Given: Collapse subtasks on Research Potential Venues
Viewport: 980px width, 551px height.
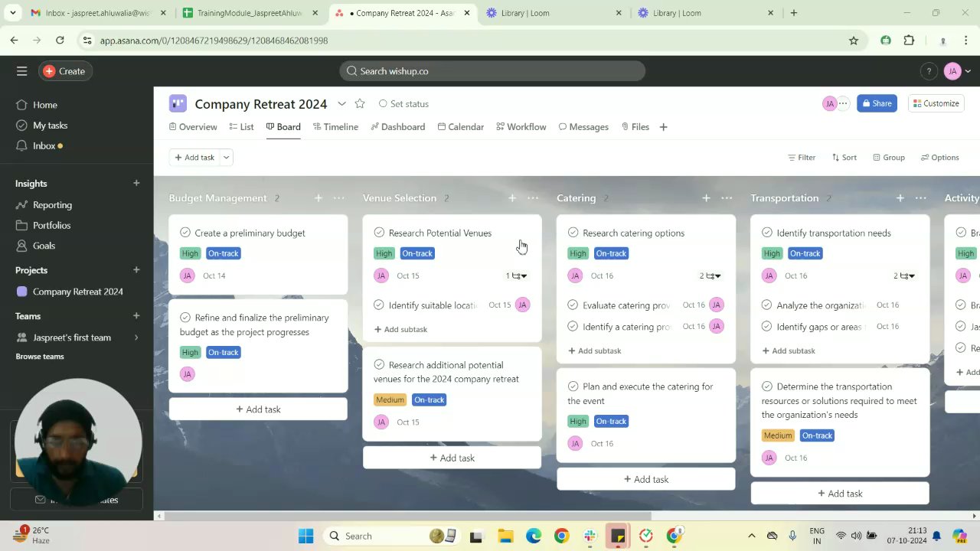Looking at the screenshot, I should click(516, 275).
